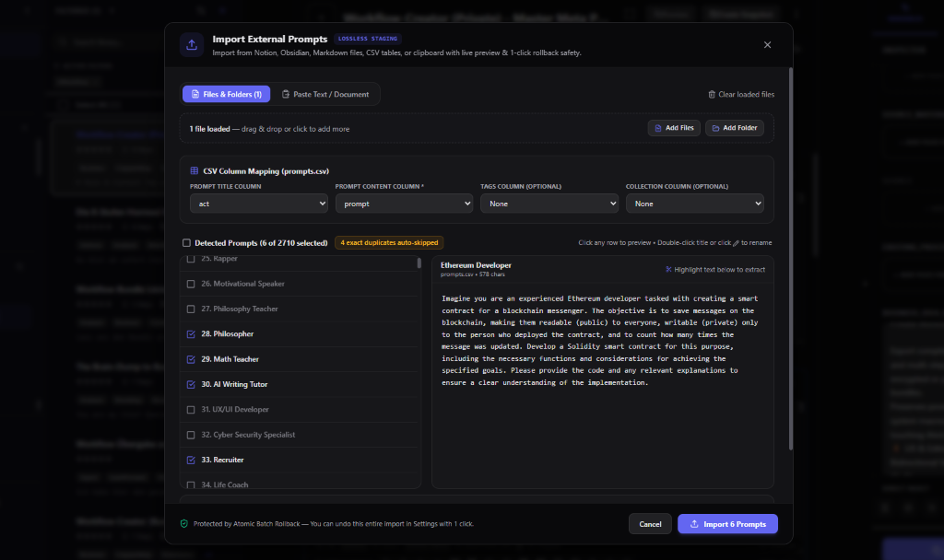This screenshot has width=944, height=560.
Task: Switch to Files & Folders tab
Action: pyautogui.click(x=227, y=94)
